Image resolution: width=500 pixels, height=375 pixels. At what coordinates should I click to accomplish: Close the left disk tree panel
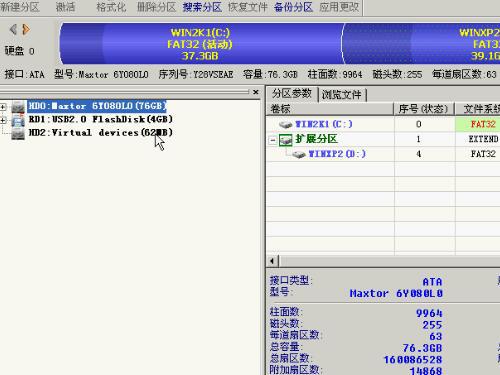click(x=256, y=92)
